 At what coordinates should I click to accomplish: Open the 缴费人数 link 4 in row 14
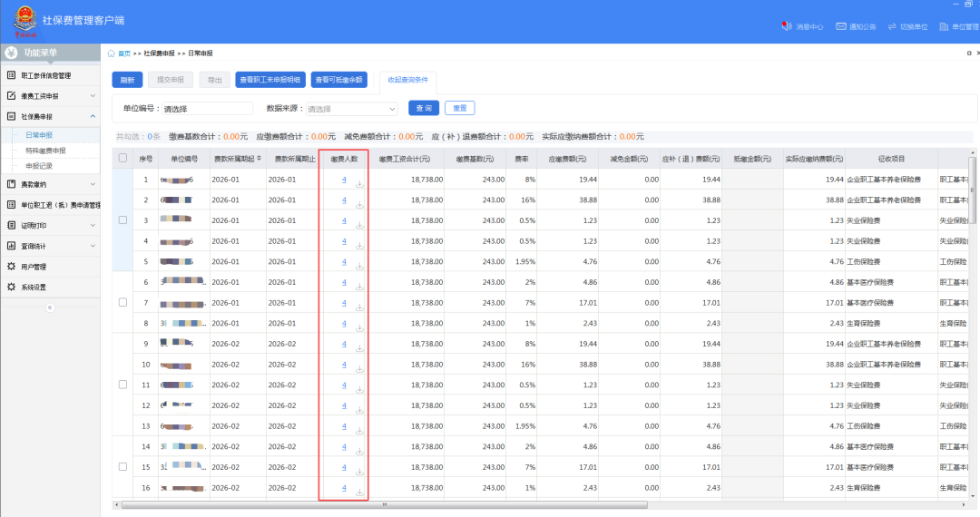[345, 446]
